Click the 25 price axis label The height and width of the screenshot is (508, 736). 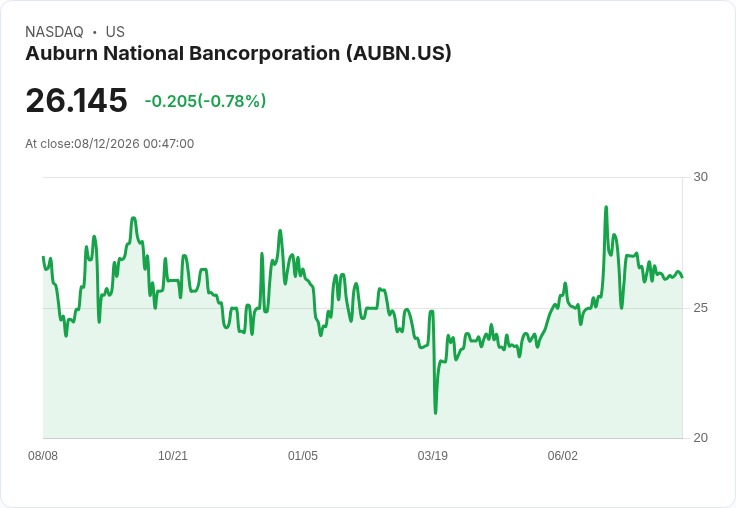pos(700,308)
